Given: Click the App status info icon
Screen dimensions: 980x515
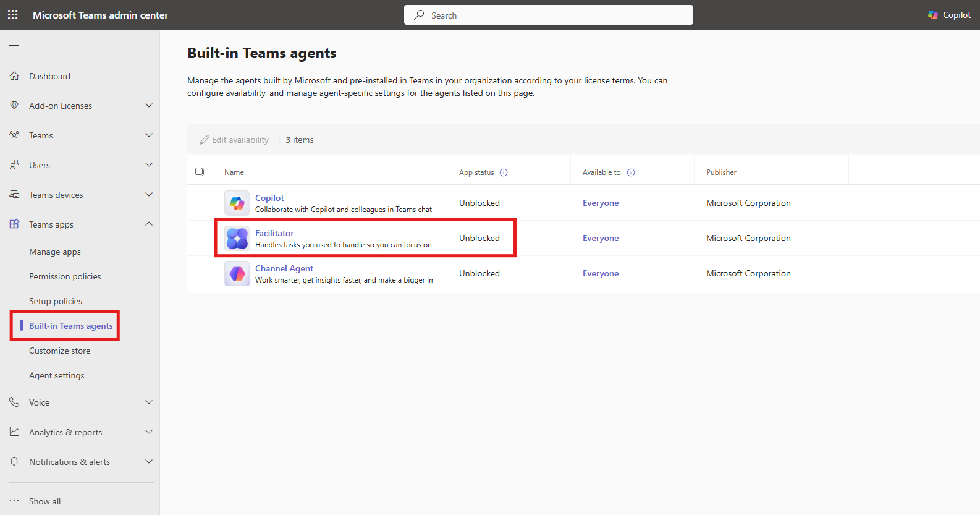Looking at the screenshot, I should coord(504,172).
